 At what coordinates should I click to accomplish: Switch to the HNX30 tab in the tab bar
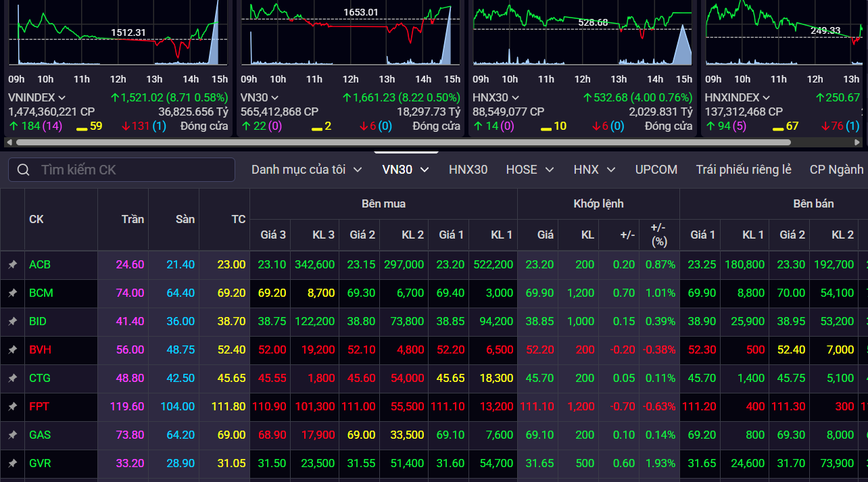pos(468,170)
